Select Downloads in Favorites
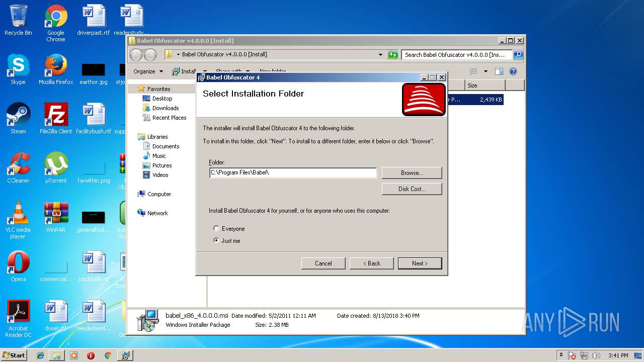Screen dimensions: 644x362 166,108
